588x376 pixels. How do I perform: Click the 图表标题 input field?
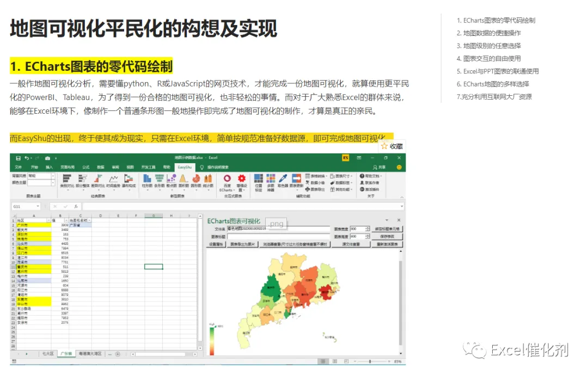coord(278,237)
